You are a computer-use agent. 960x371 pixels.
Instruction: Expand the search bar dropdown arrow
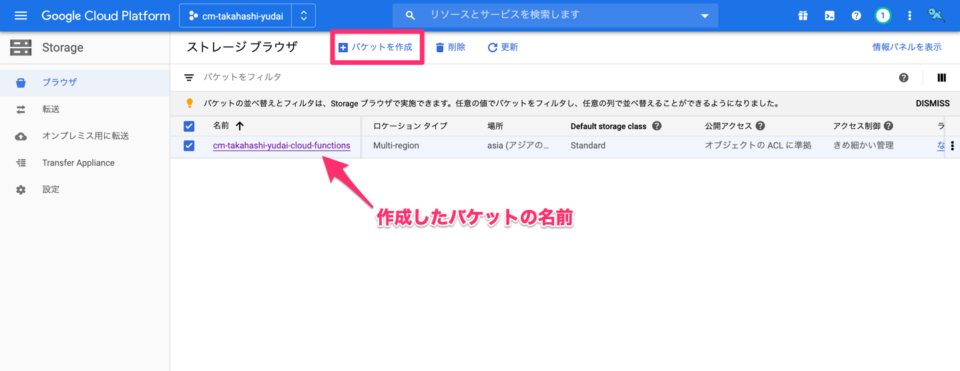tap(704, 16)
